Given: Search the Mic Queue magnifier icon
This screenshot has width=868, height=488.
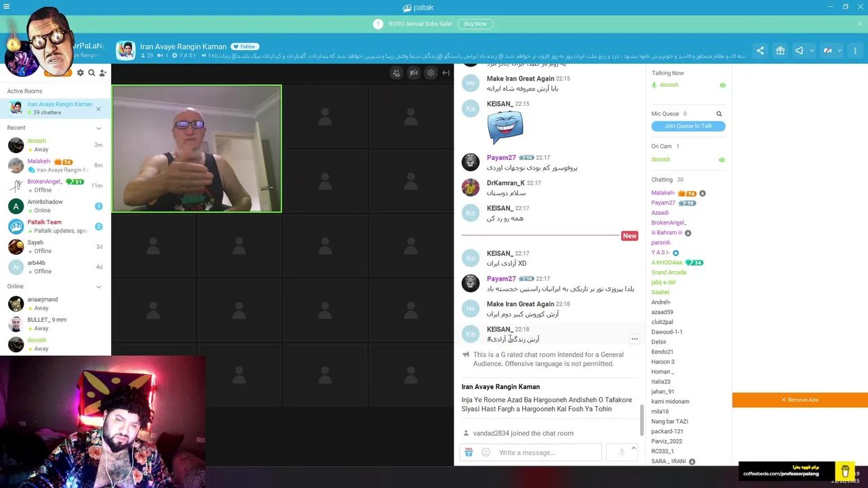Looking at the screenshot, I should coord(719,114).
